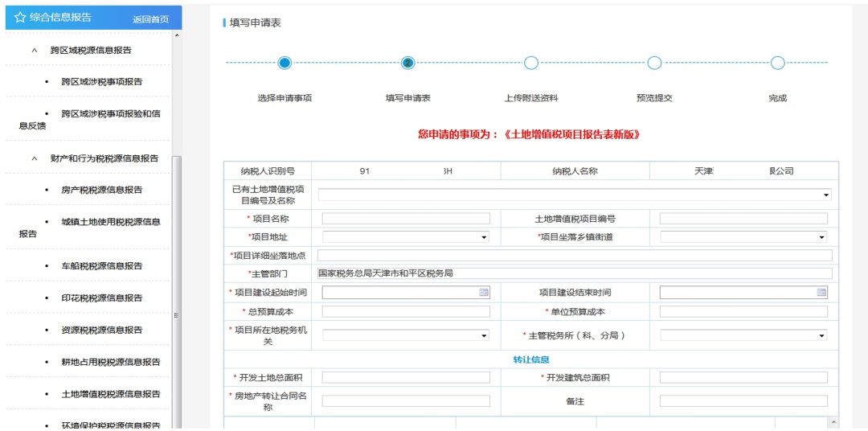The image size is (868, 431).
Task: Open 资源税税源信息报告 menu item
Action: (102, 330)
